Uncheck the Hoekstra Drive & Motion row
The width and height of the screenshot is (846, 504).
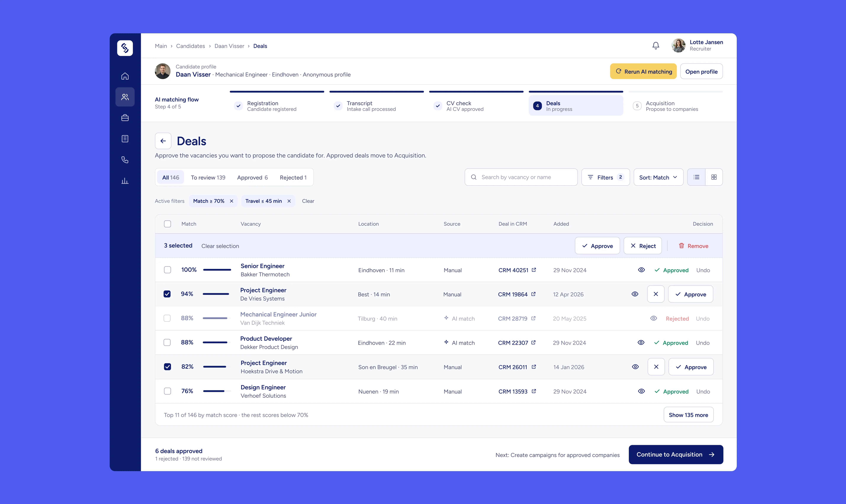(167, 367)
